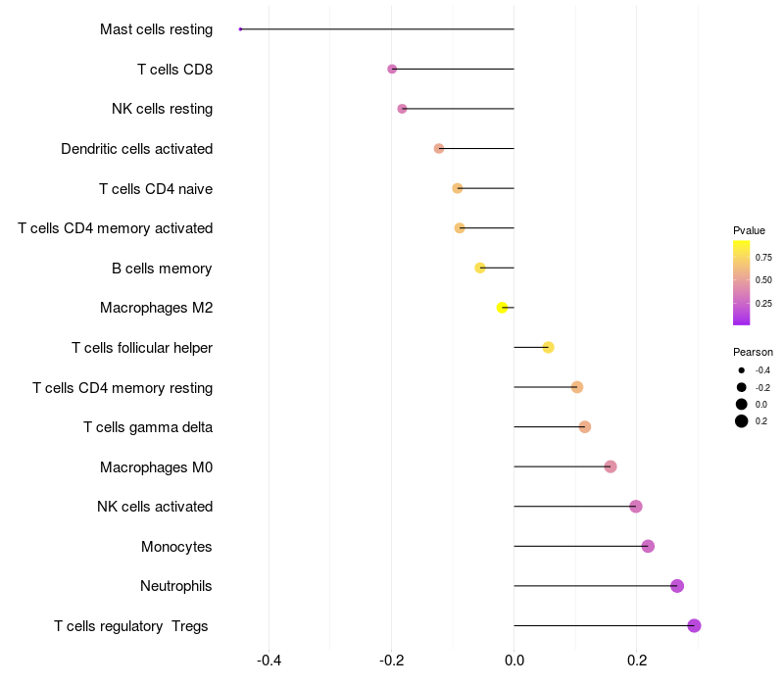Select the T cells CD8 lollipop dot

pyautogui.click(x=392, y=70)
